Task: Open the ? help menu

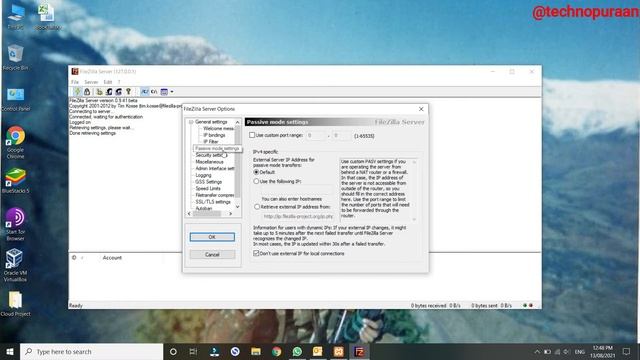Action: pos(119,82)
